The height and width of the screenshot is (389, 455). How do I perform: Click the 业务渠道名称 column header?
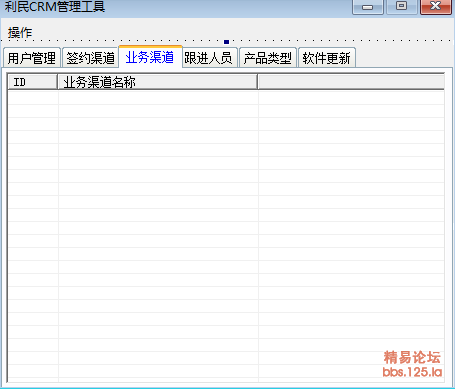tap(158, 82)
